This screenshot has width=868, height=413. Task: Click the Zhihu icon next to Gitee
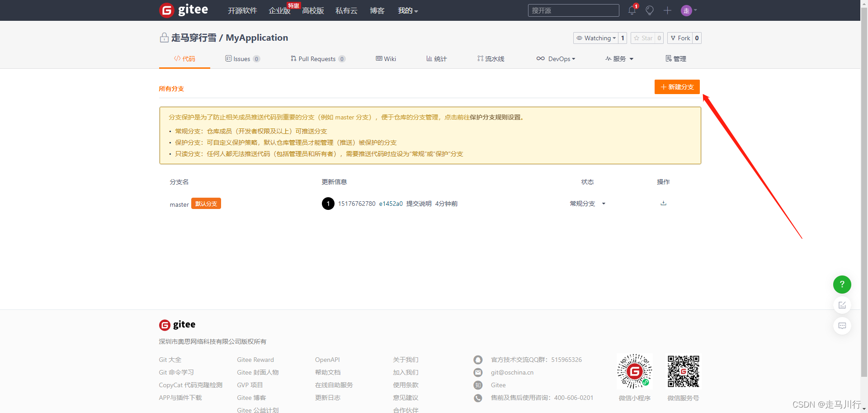(x=478, y=385)
